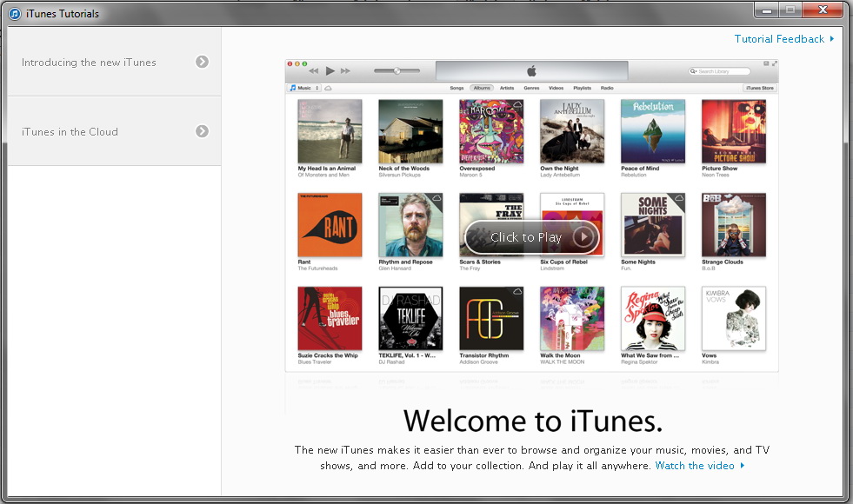853x504 pixels.
Task: Select Vows album cover by Kimbra
Action: (734, 319)
